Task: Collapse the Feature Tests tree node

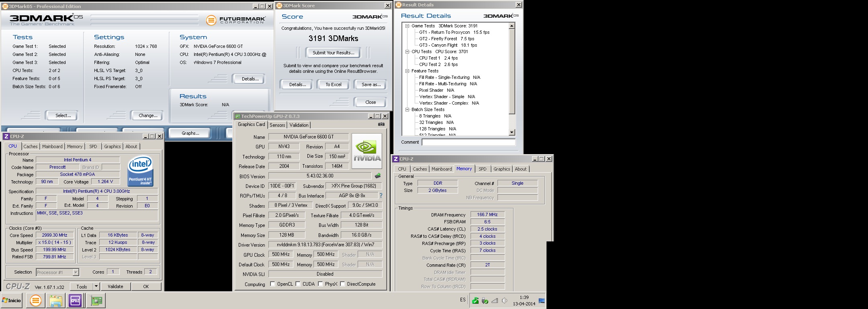Action: pyautogui.click(x=407, y=71)
